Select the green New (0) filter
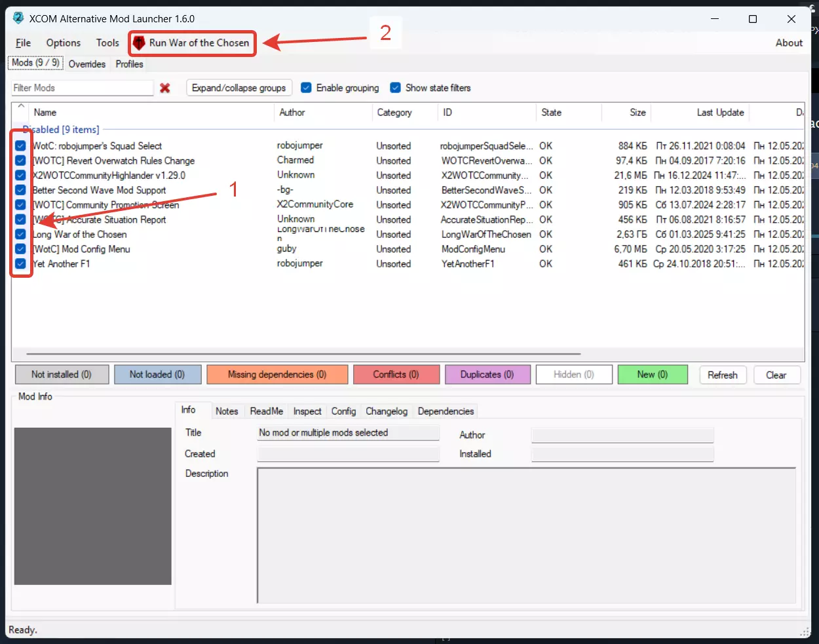This screenshot has width=819, height=644. click(x=652, y=375)
